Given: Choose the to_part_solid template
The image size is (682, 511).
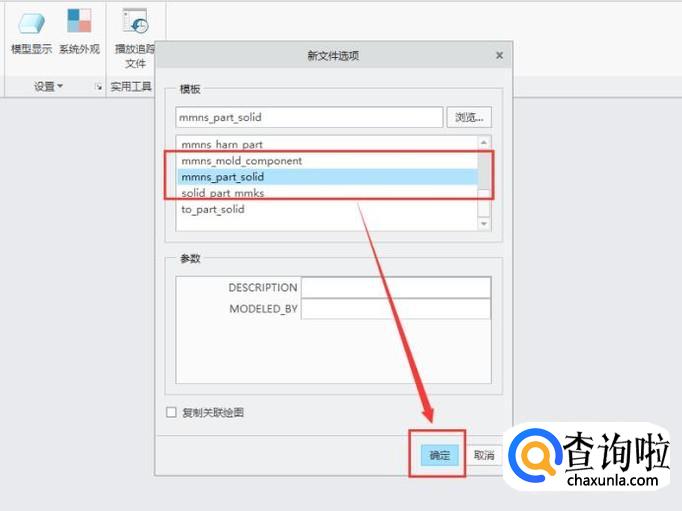Looking at the screenshot, I should tap(327, 209).
